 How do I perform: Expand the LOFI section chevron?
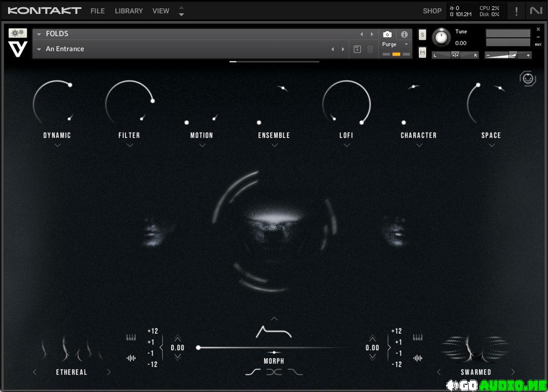tap(347, 145)
